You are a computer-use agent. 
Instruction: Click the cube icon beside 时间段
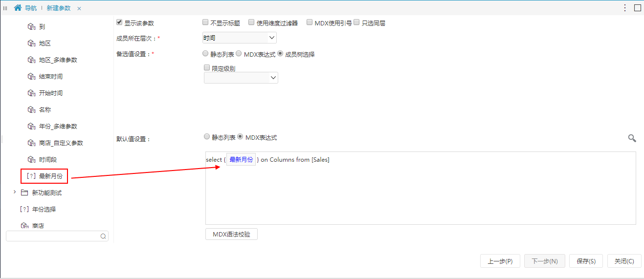31,160
